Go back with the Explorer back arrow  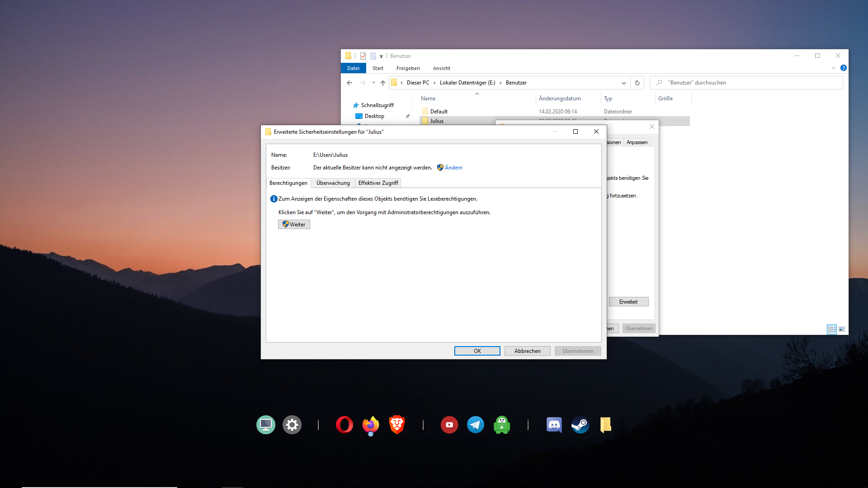[349, 83]
